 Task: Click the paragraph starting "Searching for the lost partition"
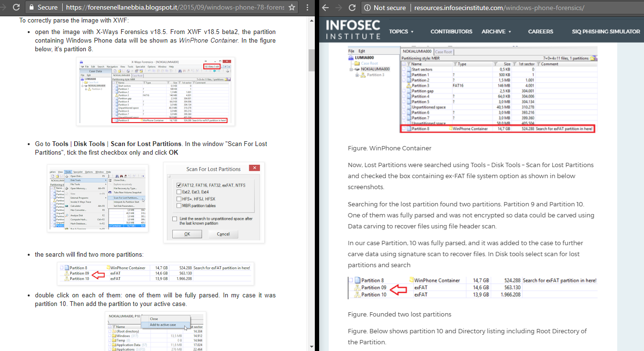tap(471, 215)
